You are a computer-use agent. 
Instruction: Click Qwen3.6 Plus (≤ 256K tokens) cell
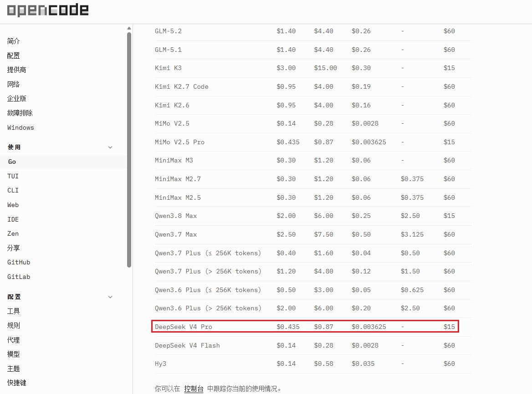click(208, 290)
